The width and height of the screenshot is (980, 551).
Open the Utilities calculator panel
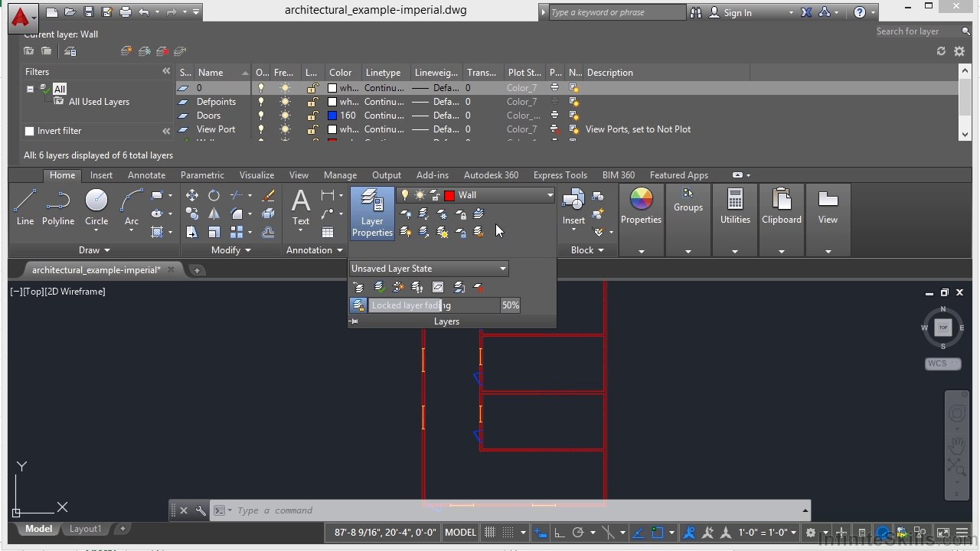(735, 207)
